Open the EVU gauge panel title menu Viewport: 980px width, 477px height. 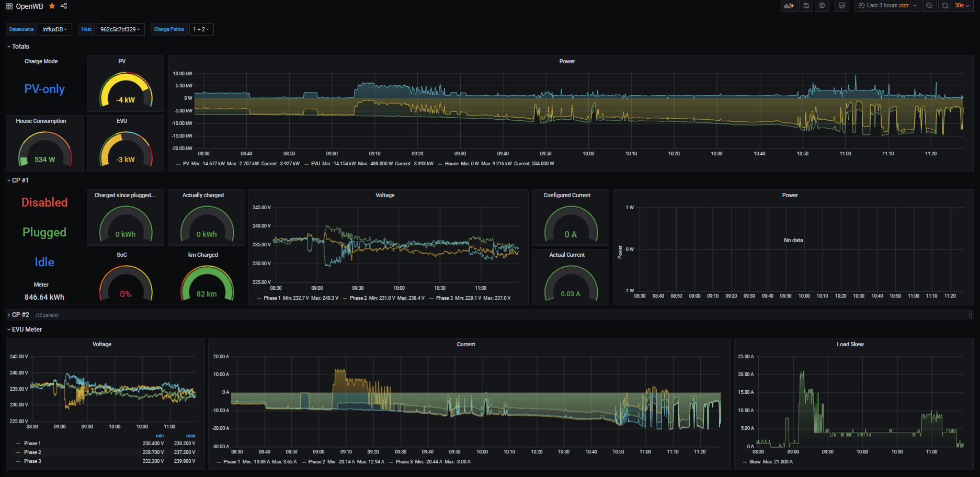tap(122, 121)
